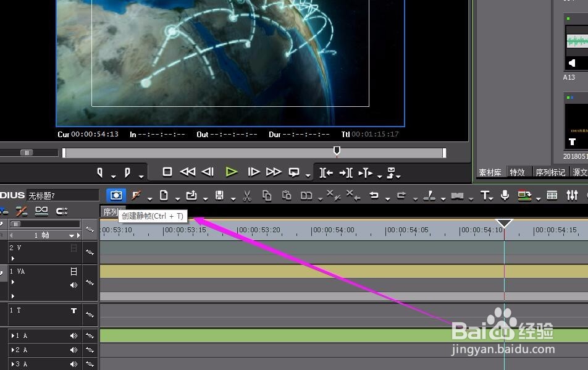Click the Undo arrow icon
This screenshot has height=370, width=588.
(374, 195)
